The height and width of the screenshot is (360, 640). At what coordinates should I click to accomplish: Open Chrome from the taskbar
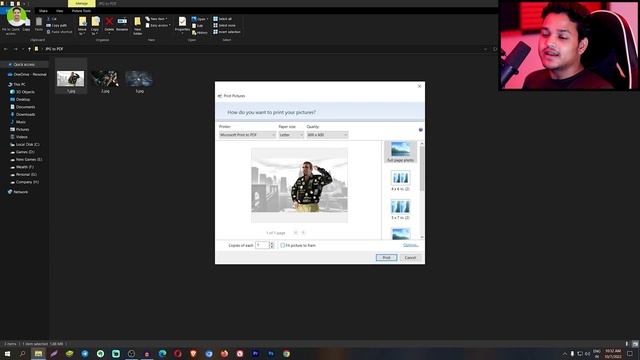tap(287, 354)
